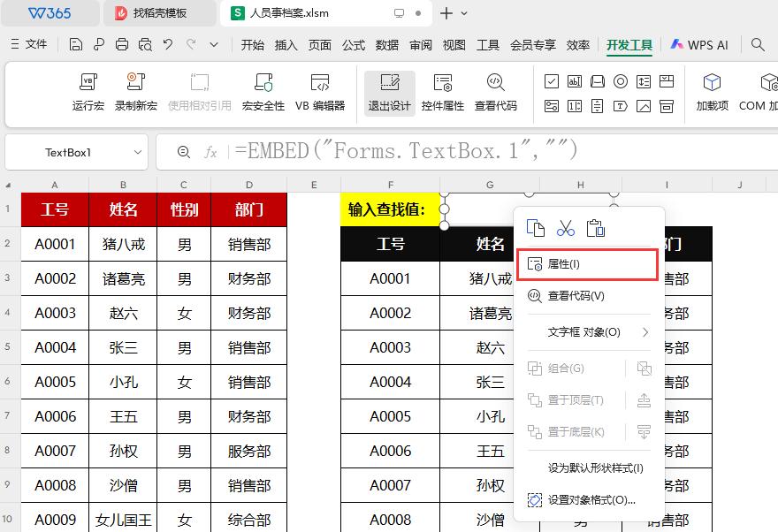Insert a check box control
This screenshot has width=778, height=532.
(552, 81)
